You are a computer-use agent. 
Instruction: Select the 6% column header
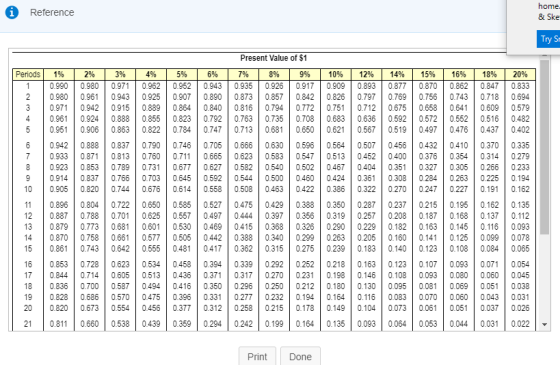point(212,74)
